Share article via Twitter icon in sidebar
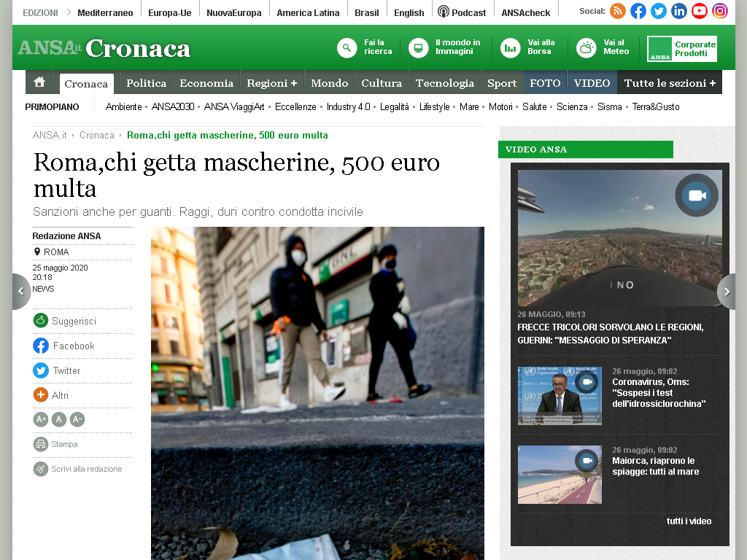Image resolution: width=747 pixels, height=560 pixels. coord(41,370)
